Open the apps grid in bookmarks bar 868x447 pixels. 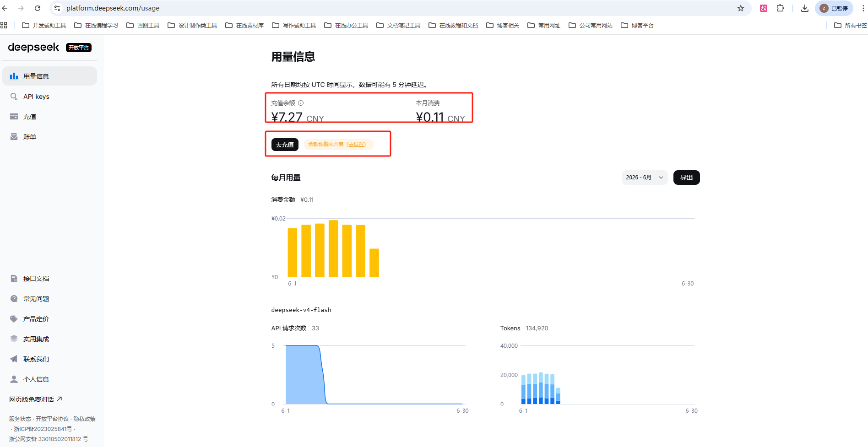pos(4,25)
